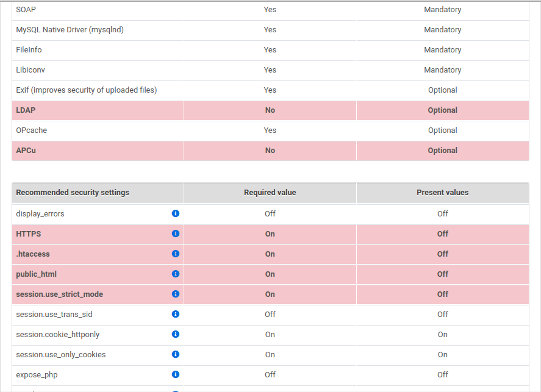Image resolution: width=541 pixels, height=392 pixels.
Task: Click Optional status in Exif row
Action: [x=443, y=90]
